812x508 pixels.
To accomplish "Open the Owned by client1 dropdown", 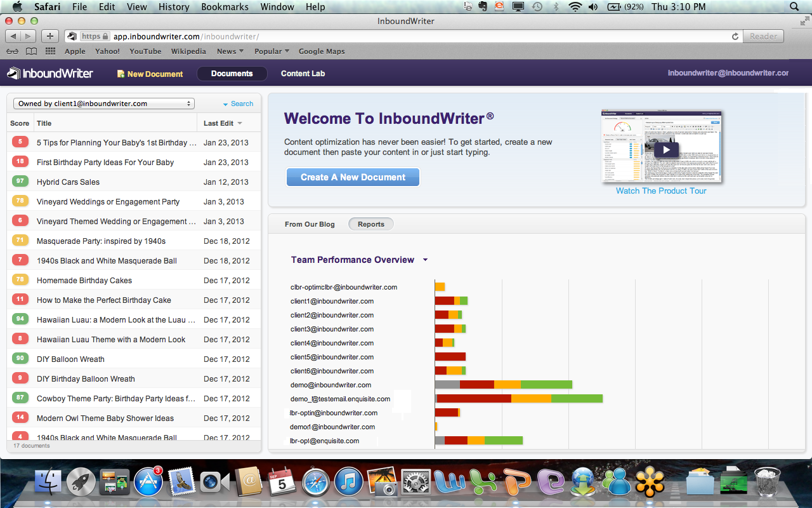I will [x=104, y=104].
